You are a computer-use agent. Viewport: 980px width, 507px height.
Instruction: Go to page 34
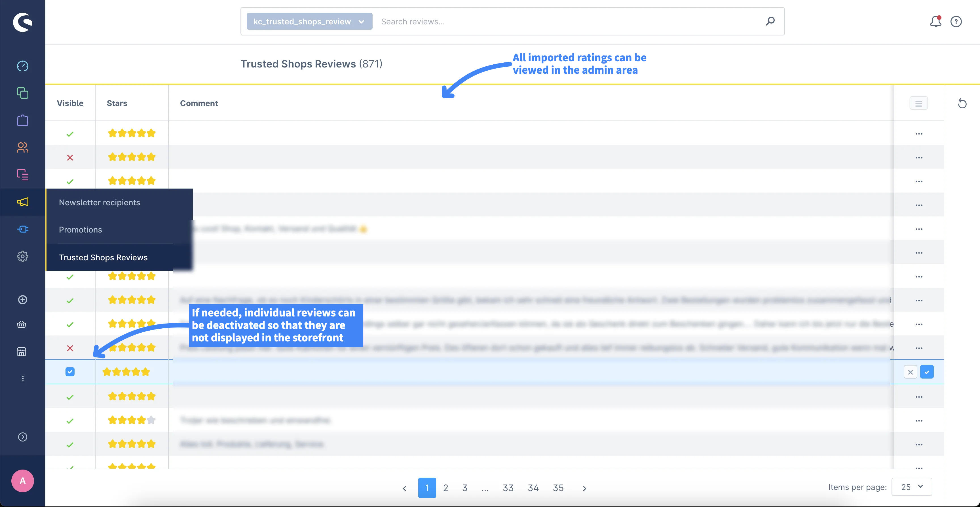point(533,488)
